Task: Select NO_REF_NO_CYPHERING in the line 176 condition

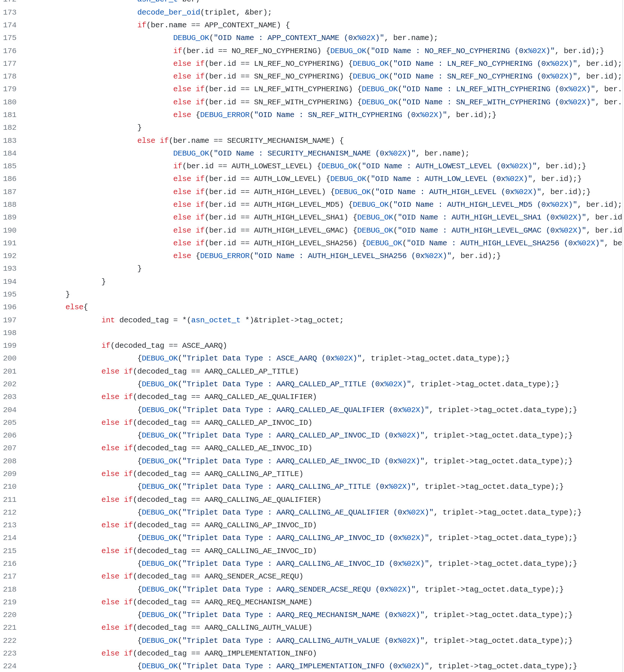Action: click(274, 51)
